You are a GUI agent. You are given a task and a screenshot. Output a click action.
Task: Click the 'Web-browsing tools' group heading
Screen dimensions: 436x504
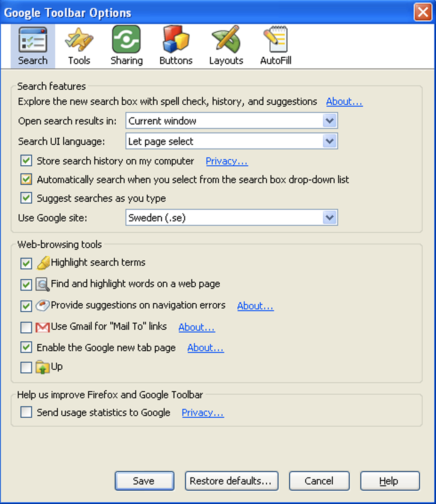pos(59,244)
